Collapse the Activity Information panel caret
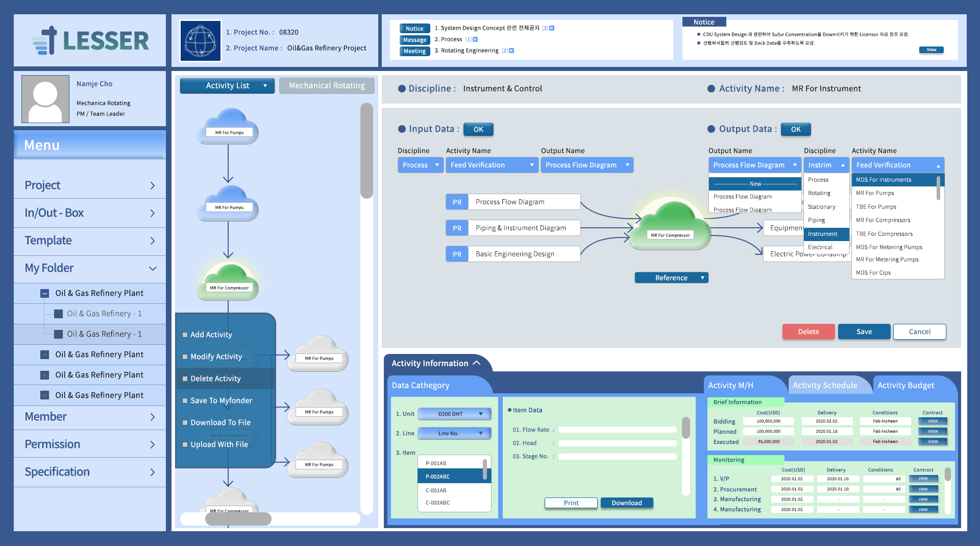 tap(477, 363)
